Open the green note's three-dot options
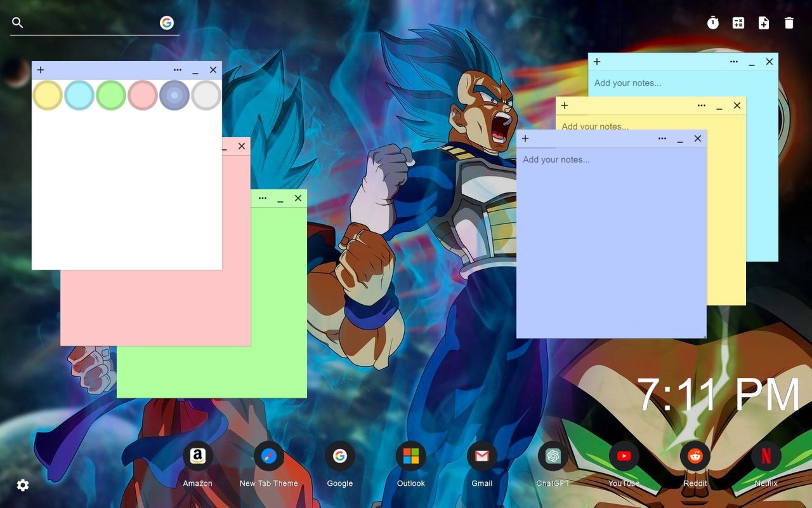Image resolution: width=812 pixels, height=508 pixels. (263, 198)
